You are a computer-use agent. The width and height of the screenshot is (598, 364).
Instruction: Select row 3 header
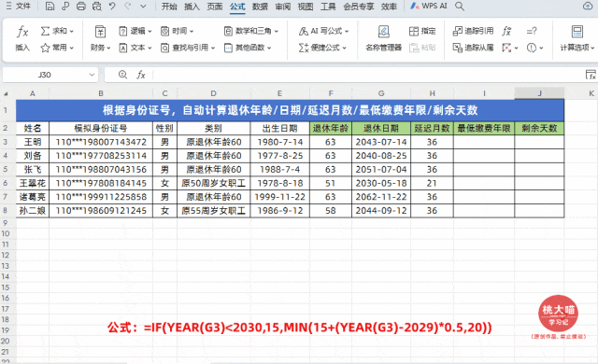click(6, 142)
